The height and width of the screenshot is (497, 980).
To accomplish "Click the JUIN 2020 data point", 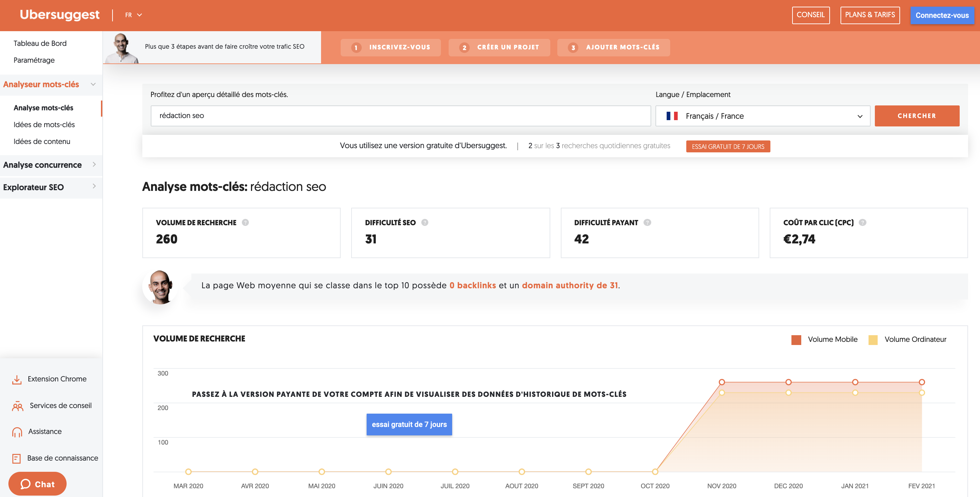I will click(388, 472).
